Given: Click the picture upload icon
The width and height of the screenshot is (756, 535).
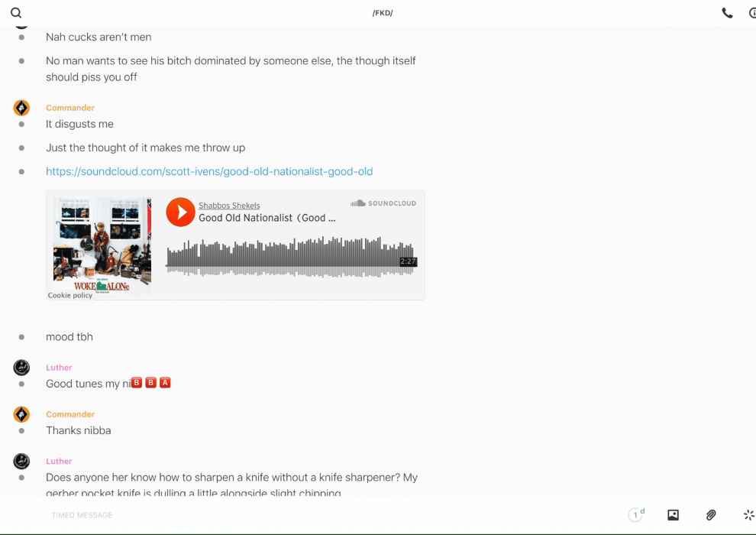Looking at the screenshot, I should [x=673, y=515].
